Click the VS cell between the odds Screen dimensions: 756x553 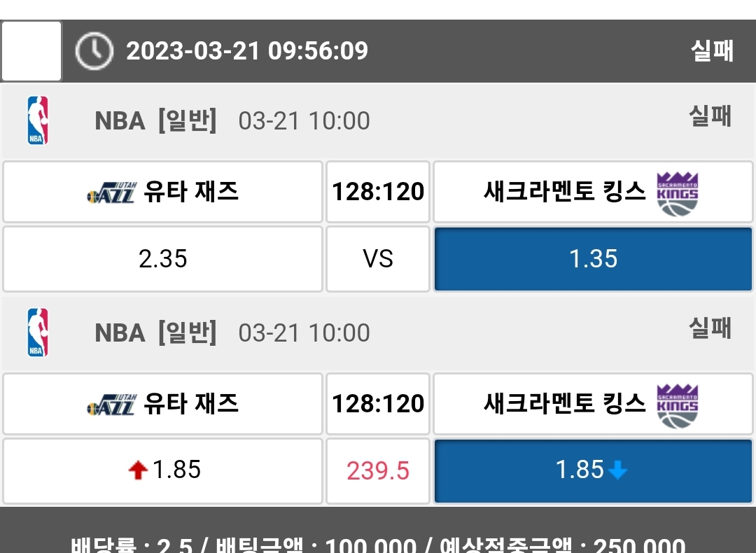378,259
